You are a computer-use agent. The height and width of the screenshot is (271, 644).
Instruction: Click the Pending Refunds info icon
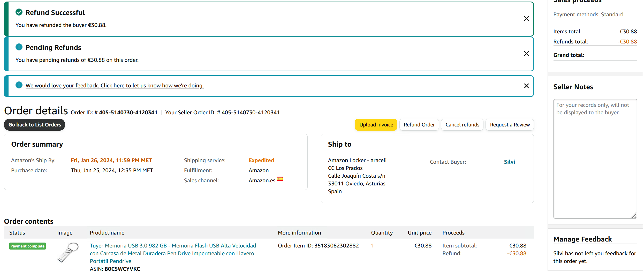click(x=19, y=47)
